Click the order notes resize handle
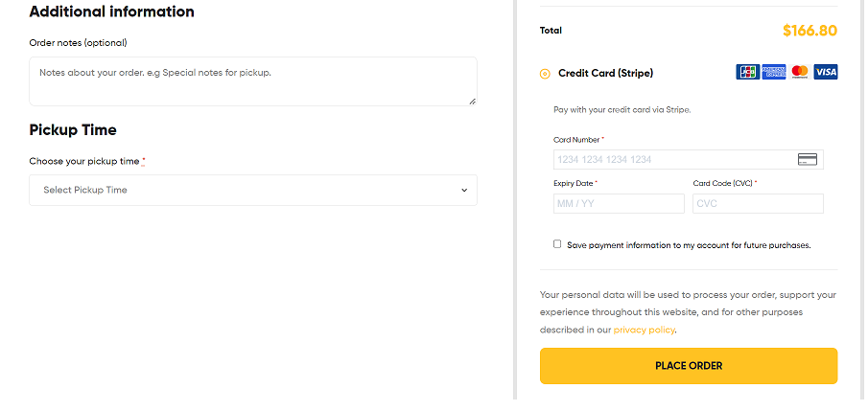The image size is (868, 411). 472,102
